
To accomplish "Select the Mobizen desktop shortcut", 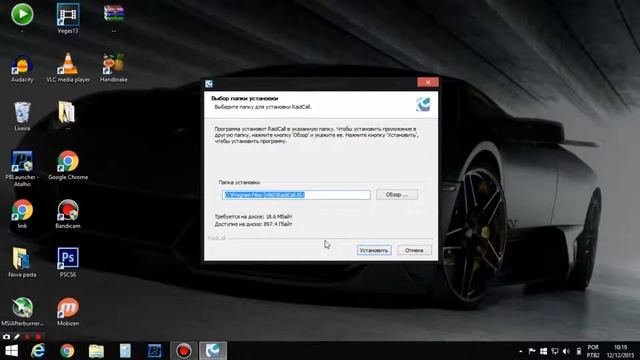I will [68, 311].
